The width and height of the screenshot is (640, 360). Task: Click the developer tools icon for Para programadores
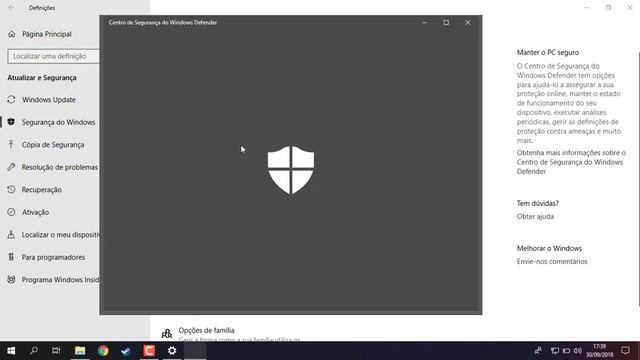tap(11, 257)
